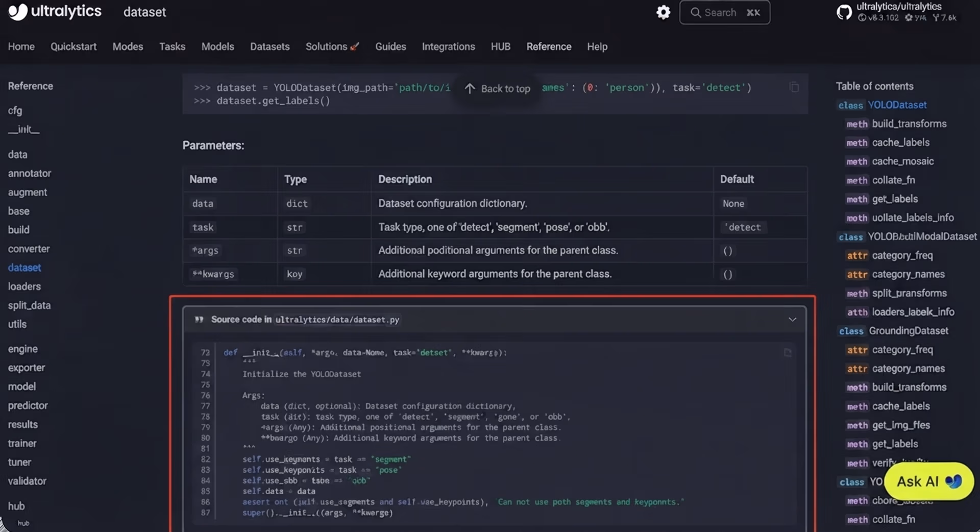Select the Reference tab
The image size is (980, 532).
pyautogui.click(x=549, y=46)
